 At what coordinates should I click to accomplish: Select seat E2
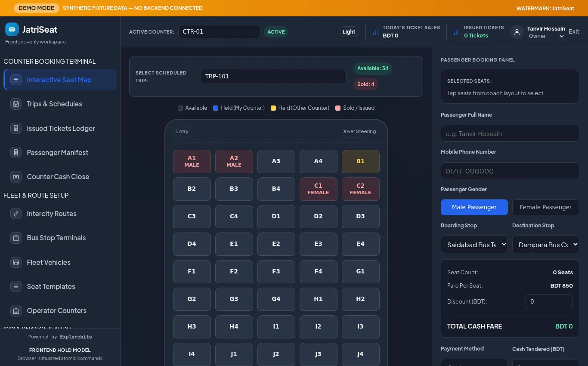click(276, 244)
